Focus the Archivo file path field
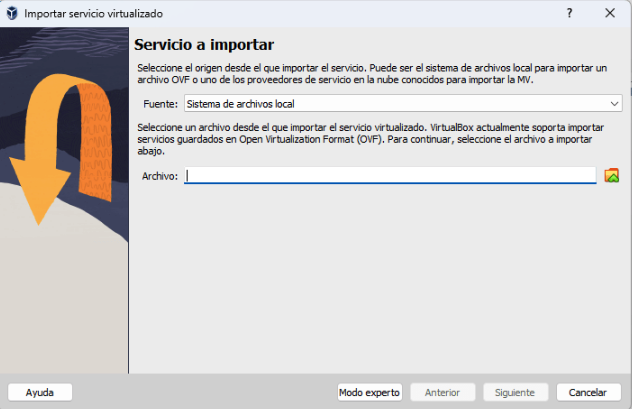Viewport: 632px width, 409px height. coord(390,176)
